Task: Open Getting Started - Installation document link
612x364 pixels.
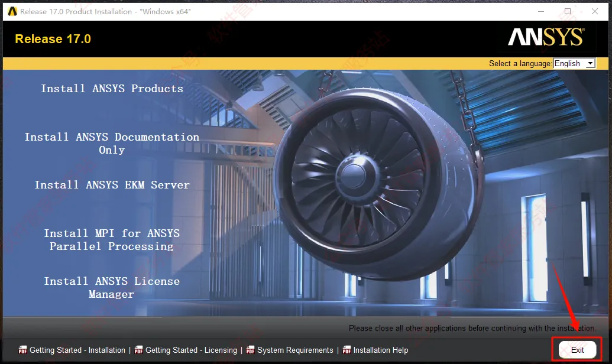Action: coord(77,350)
